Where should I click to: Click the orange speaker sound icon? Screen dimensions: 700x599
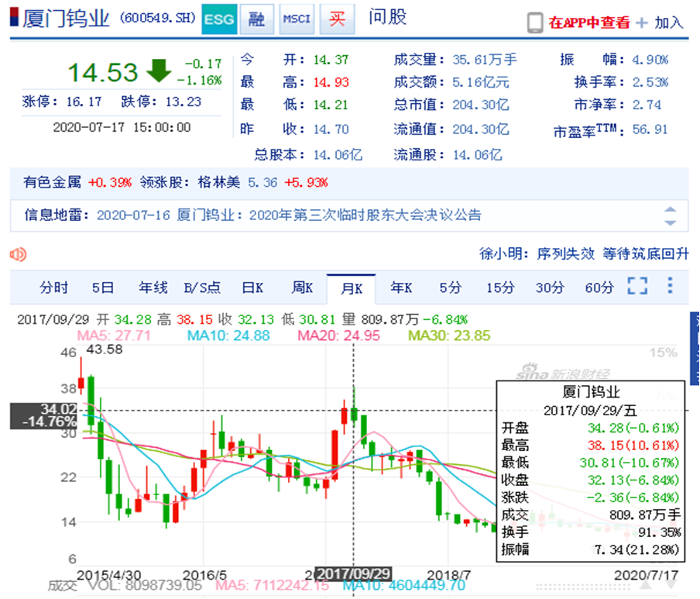19,255
